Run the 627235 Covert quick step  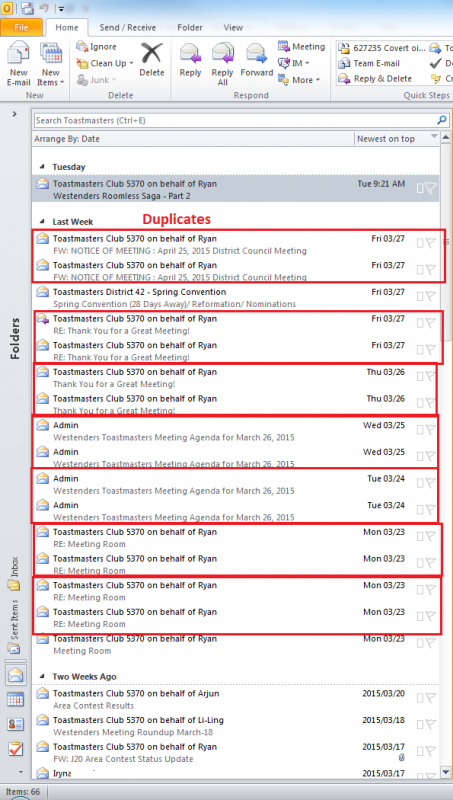[x=382, y=48]
